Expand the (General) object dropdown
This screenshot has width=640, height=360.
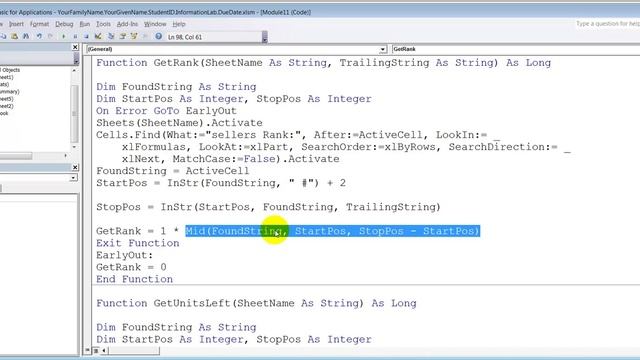click(x=382, y=49)
